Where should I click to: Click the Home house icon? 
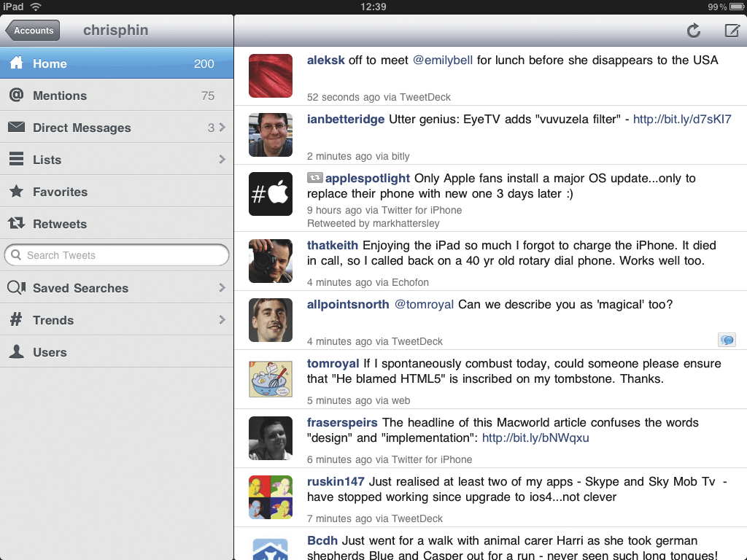tap(16, 63)
